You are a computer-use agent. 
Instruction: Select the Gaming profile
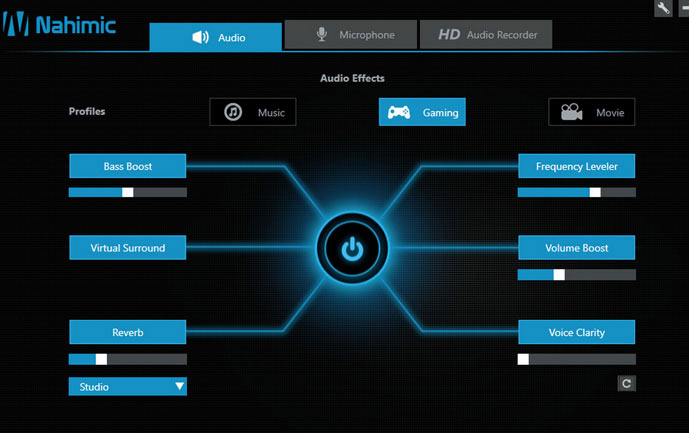422,113
